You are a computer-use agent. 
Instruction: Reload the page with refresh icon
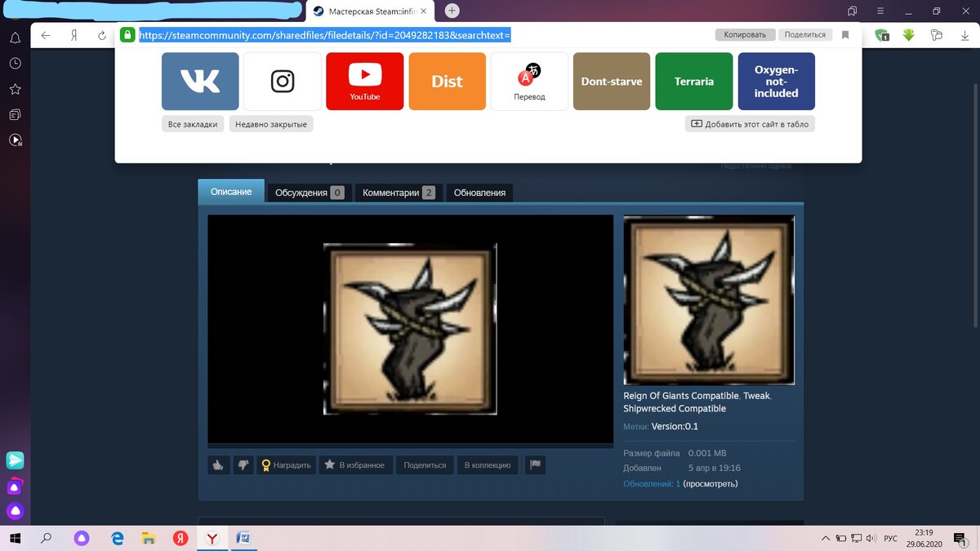tap(102, 35)
